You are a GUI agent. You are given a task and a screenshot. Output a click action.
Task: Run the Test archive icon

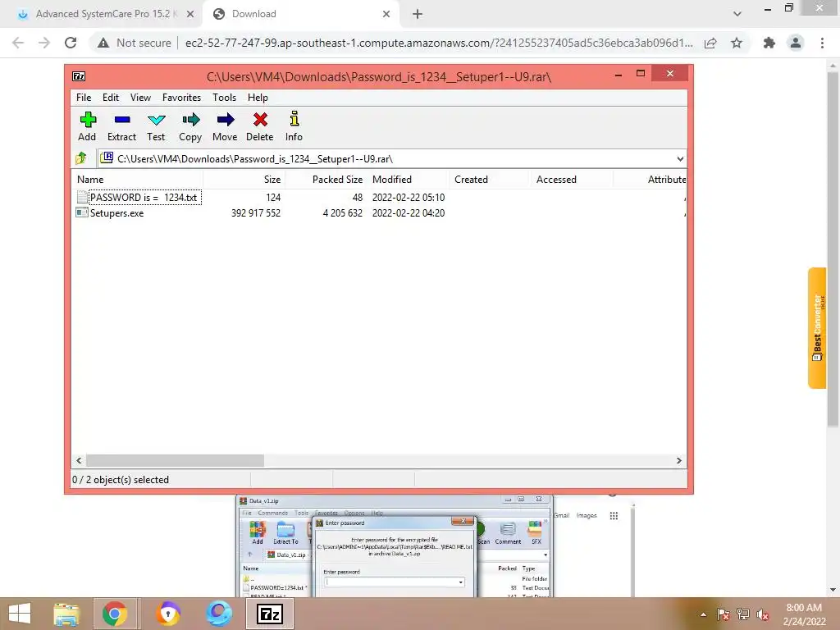click(156, 126)
